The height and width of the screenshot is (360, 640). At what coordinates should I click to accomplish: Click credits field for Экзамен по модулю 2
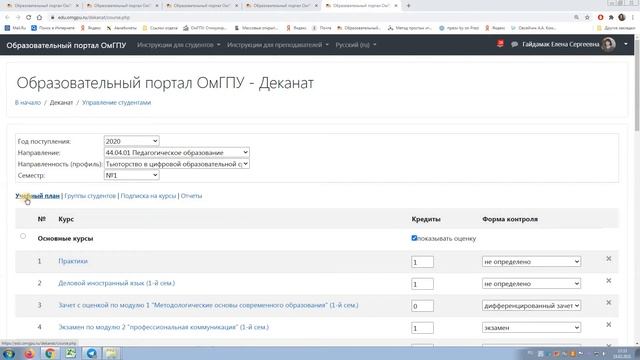point(422,328)
